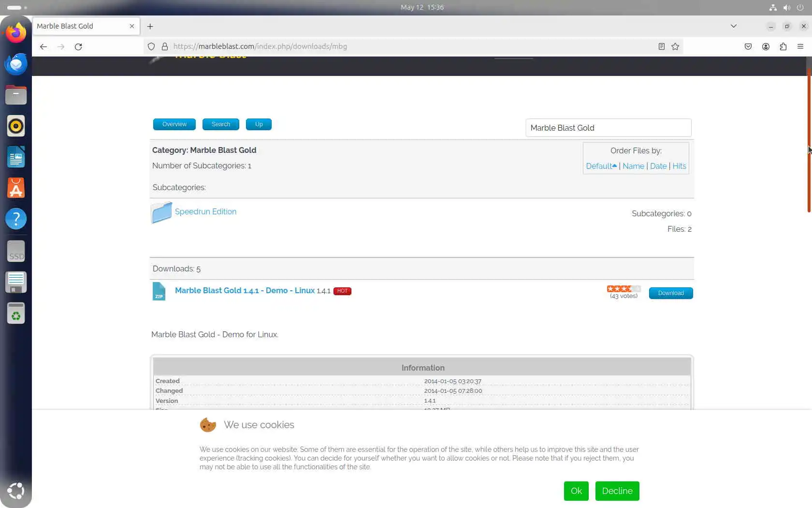The image size is (812, 508).
Task: Open the Speedrun Edition subcategory link
Action: 205,211
